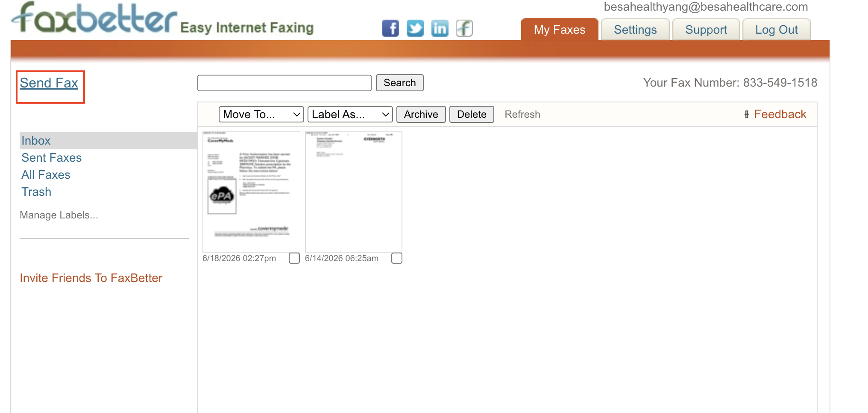The height and width of the screenshot is (413, 868).
Task: Select the checkbox for 6/18/2026 02:27pm fax
Action: point(294,258)
